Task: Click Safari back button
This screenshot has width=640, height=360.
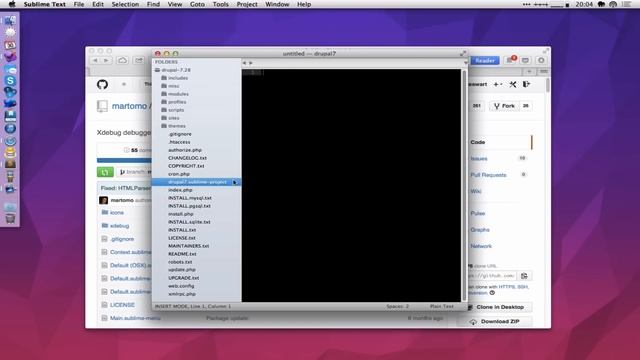Action: (x=95, y=60)
